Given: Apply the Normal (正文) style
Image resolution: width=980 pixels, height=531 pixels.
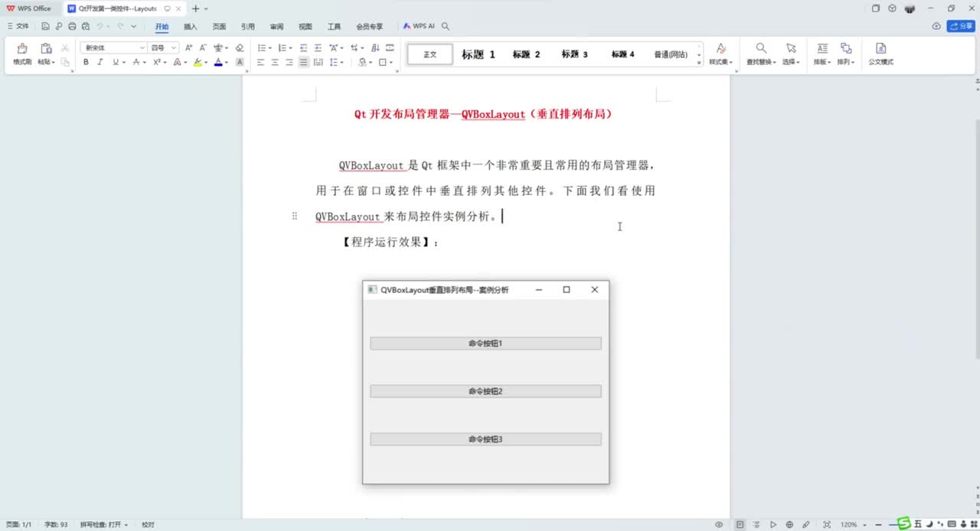Looking at the screenshot, I should pyautogui.click(x=430, y=54).
